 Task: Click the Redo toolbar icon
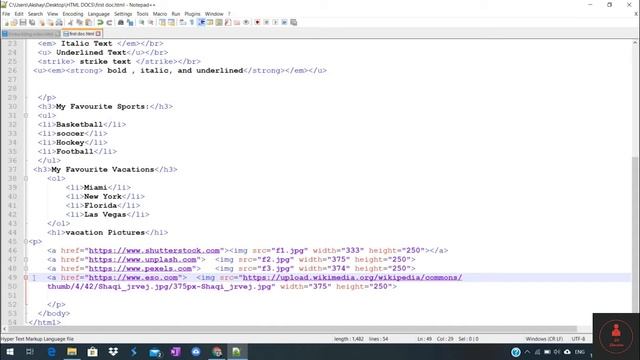[x=109, y=22]
